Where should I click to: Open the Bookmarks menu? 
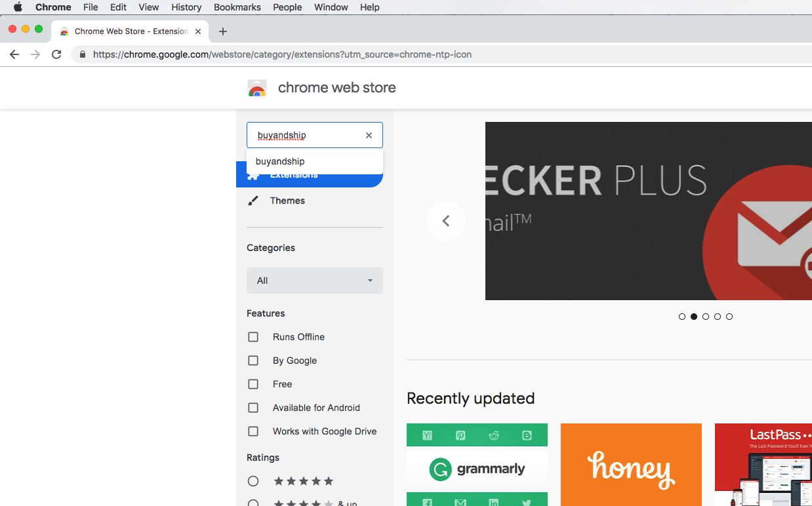pyautogui.click(x=237, y=7)
